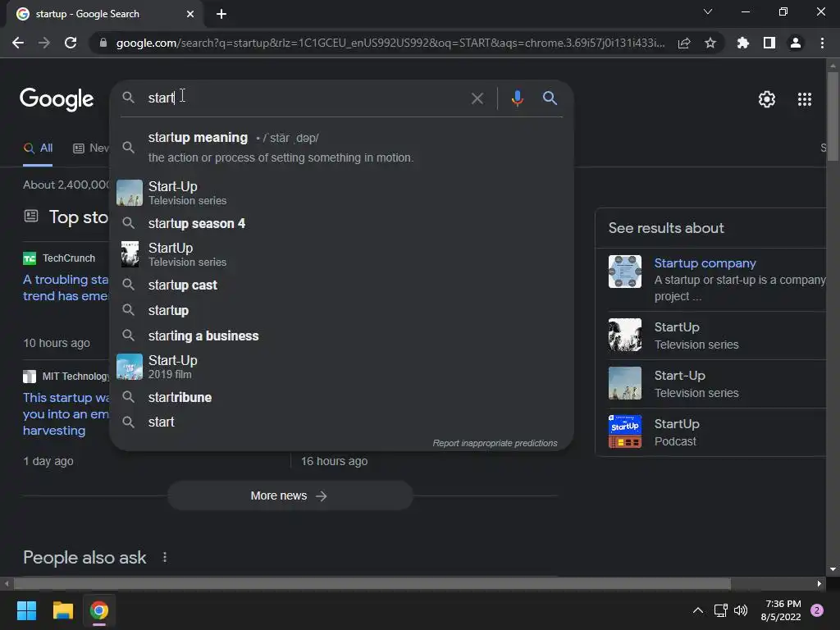This screenshot has width=840, height=630.
Task: Open the clock showing 7:36 PM
Action: (x=781, y=610)
